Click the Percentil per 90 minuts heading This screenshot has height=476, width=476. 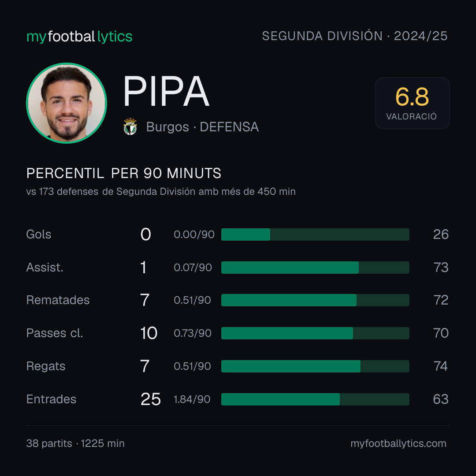[124, 173]
